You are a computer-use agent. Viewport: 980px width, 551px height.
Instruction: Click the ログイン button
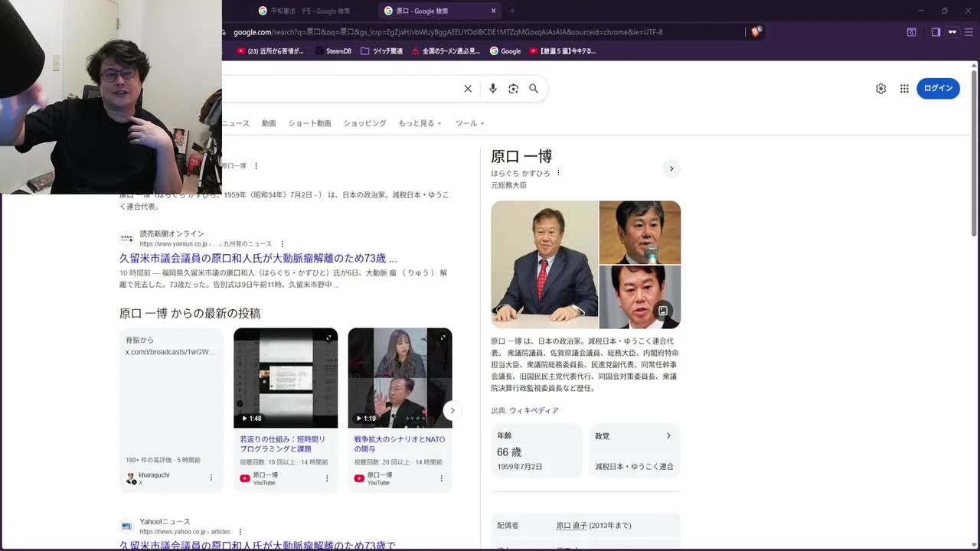tap(938, 88)
